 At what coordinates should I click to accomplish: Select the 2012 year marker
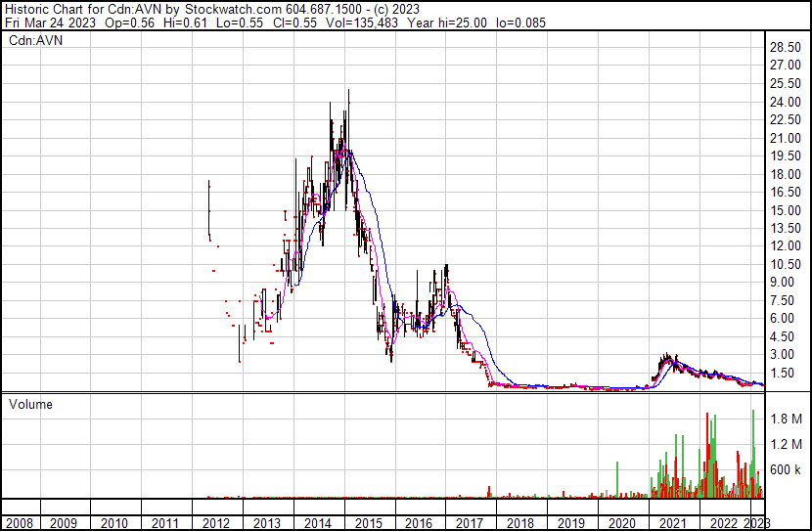pyautogui.click(x=215, y=523)
